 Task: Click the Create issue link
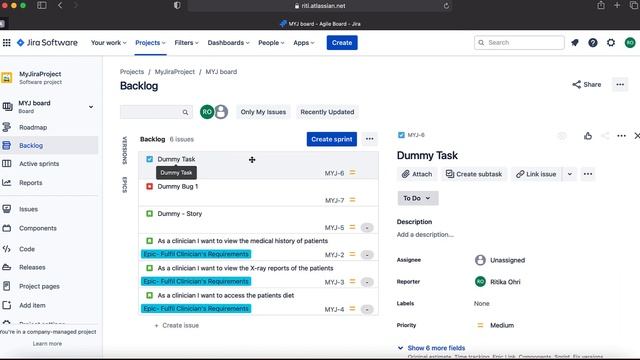(177, 325)
